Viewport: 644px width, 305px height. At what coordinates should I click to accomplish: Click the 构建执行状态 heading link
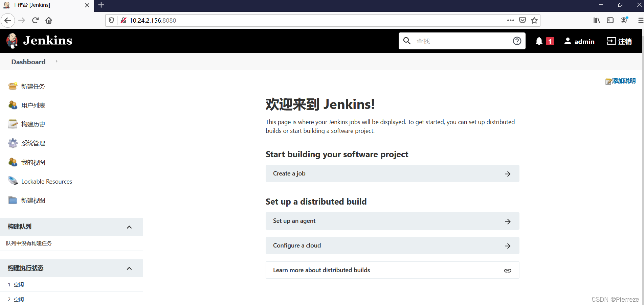[26, 268]
